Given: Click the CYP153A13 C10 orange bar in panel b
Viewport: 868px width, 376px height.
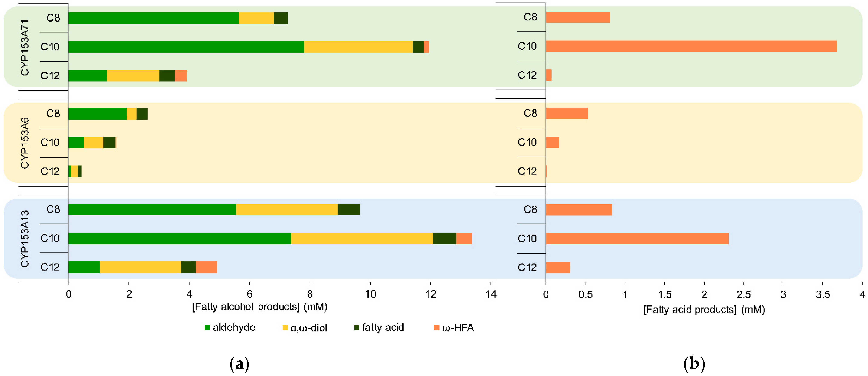Looking at the screenshot, I should pos(637,239).
